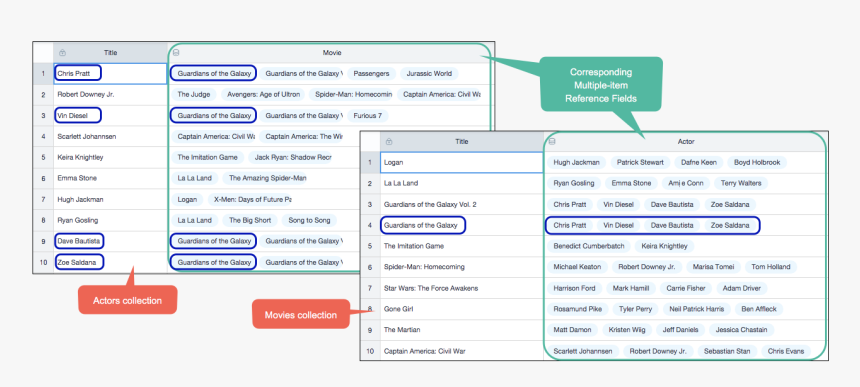Click the Michael Keaton actor tag
860x387 pixels.
pyautogui.click(x=577, y=267)
